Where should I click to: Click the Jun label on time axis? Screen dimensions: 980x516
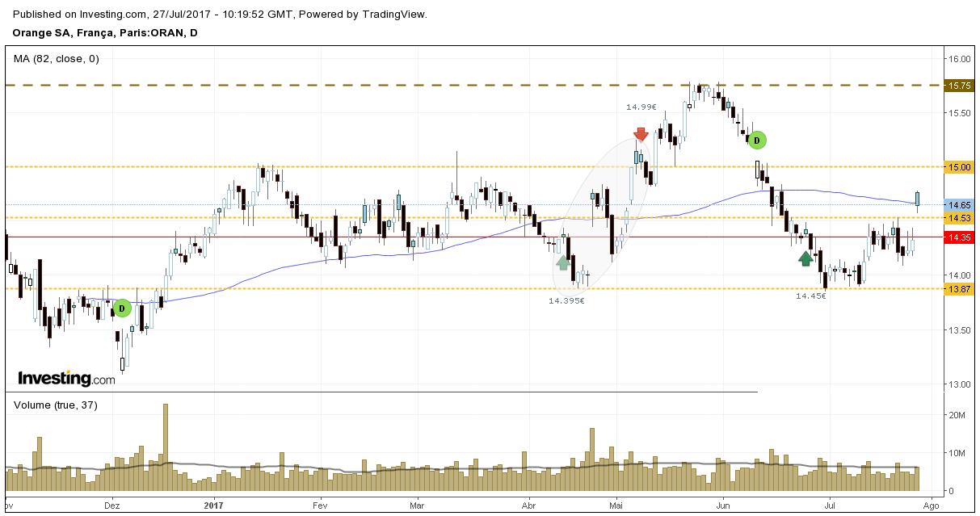pyautogui.click(x=723, y=506)
